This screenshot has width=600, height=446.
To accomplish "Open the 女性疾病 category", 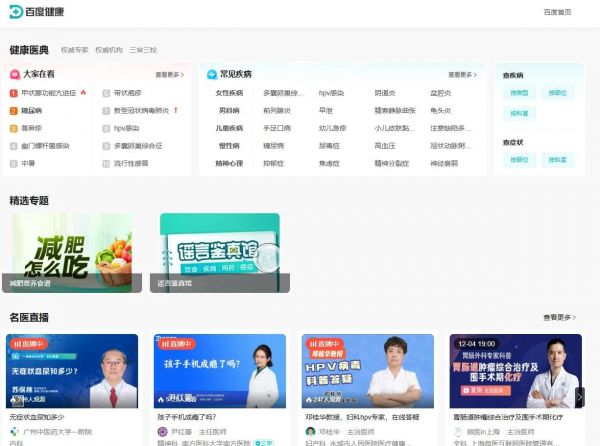I will (229, 93).
